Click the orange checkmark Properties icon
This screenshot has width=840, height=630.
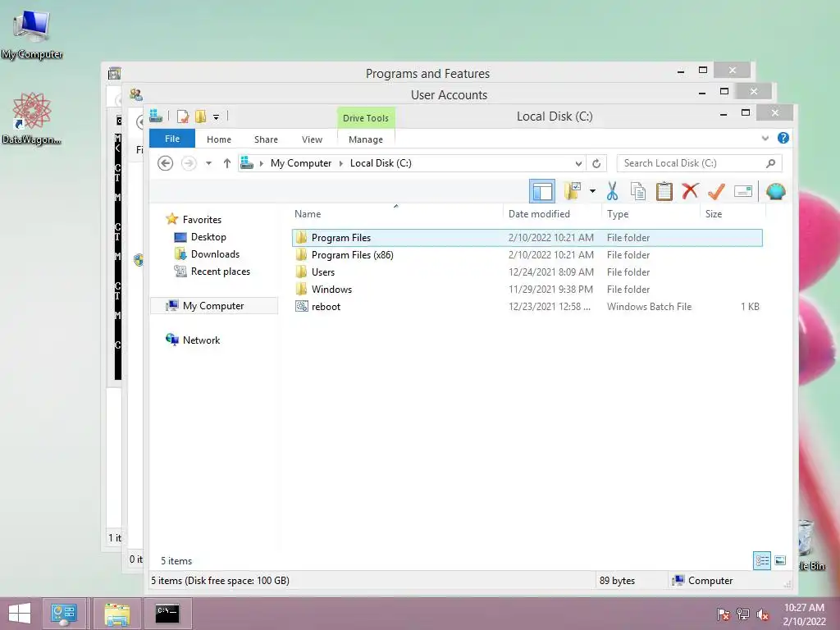(x=716, y=191)
